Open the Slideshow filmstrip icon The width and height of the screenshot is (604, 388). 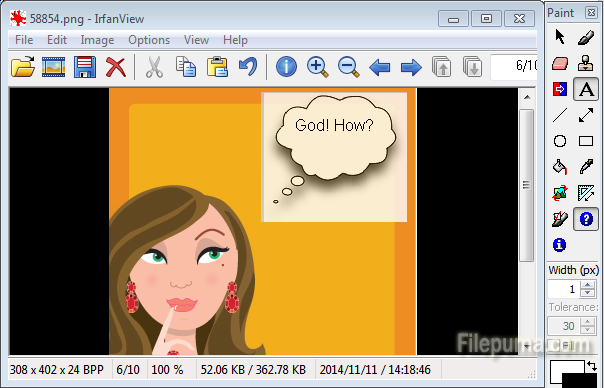tap(54, 67)
